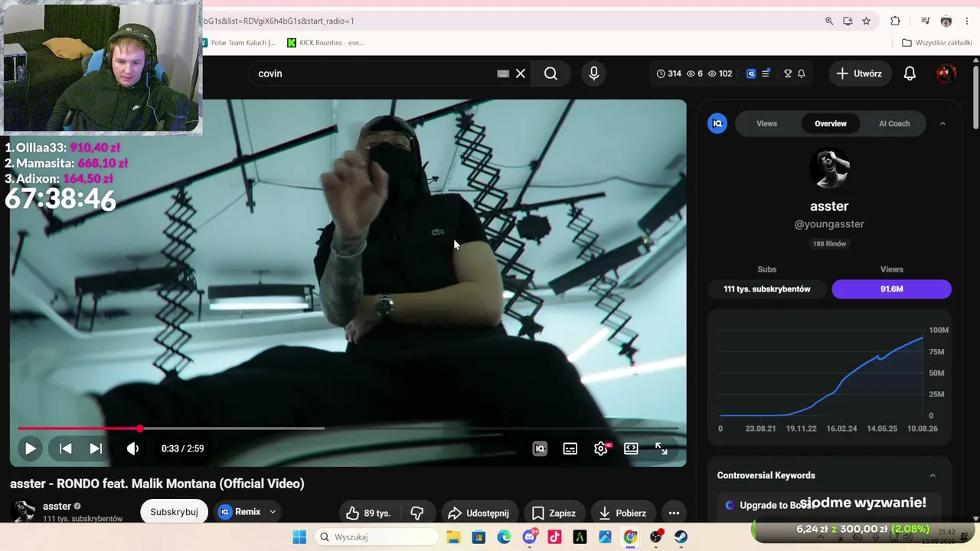Image resolution: width=980 pixels, height=551 pixels.
Task: Open vidIQ icon in player controls
Action: point(540,448)
